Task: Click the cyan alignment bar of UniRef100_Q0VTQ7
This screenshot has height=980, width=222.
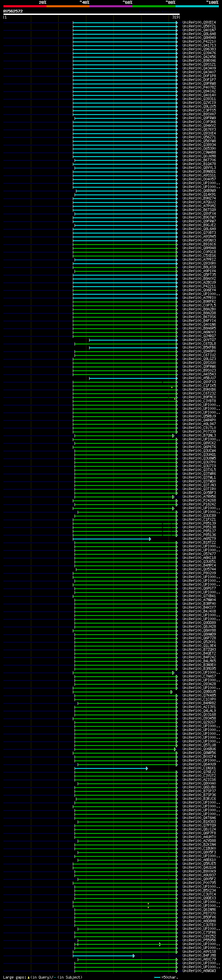Action: pyautogui.click(x=133, y=340)
